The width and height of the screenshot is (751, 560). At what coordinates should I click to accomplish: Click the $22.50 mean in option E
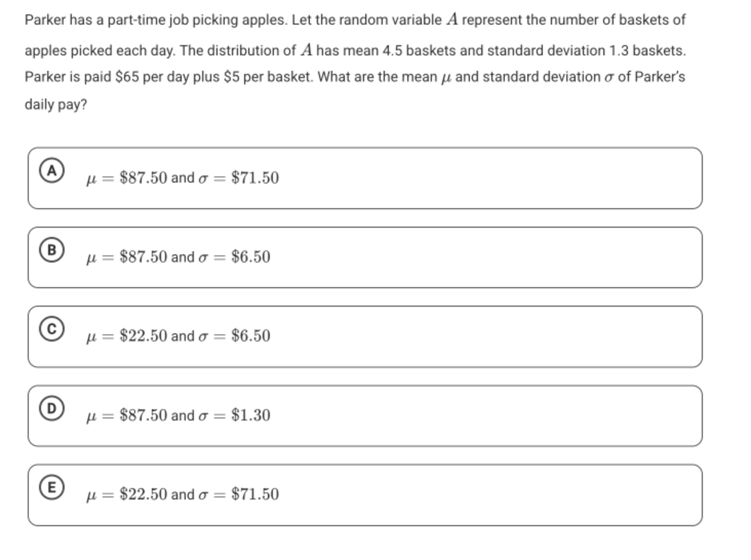pyautogui.click(x=143, y=494)
